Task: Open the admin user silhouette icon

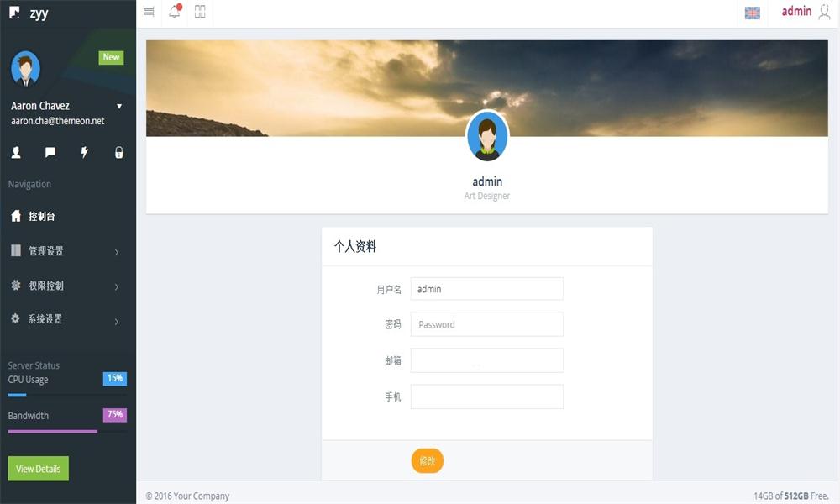Action: click(824, 12)
